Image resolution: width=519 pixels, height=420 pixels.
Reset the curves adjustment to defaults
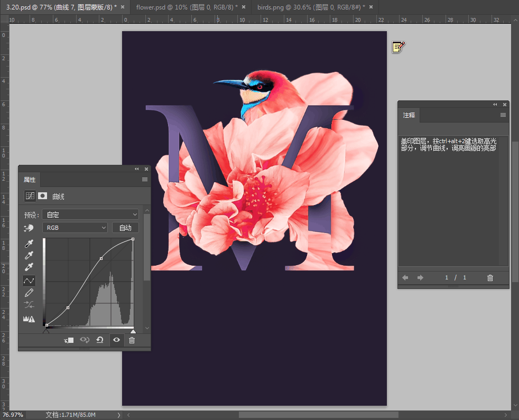tap(100, 340)
